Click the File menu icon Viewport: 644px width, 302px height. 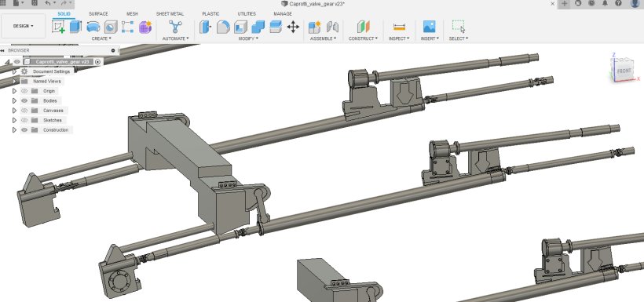tap(16, 3)
